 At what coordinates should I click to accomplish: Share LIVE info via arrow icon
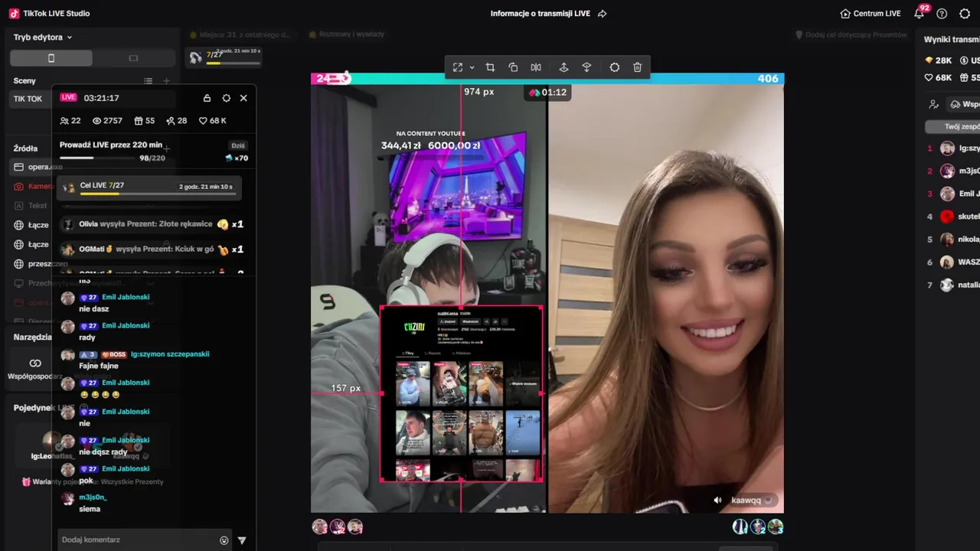coord(602,14)
